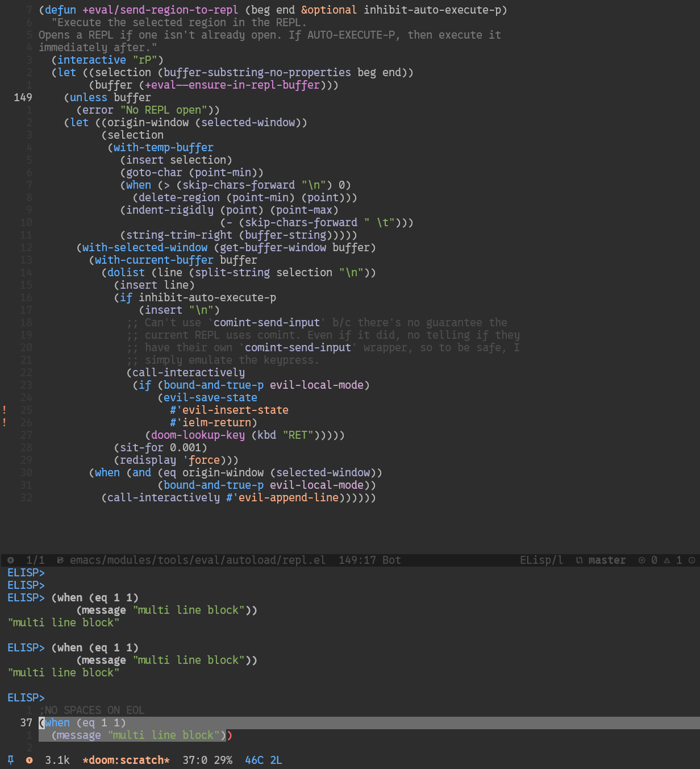Click the orange evil-state icon in scratch modeline
Image resolution: width=700 pixels, height=769 pixels.
30,760
